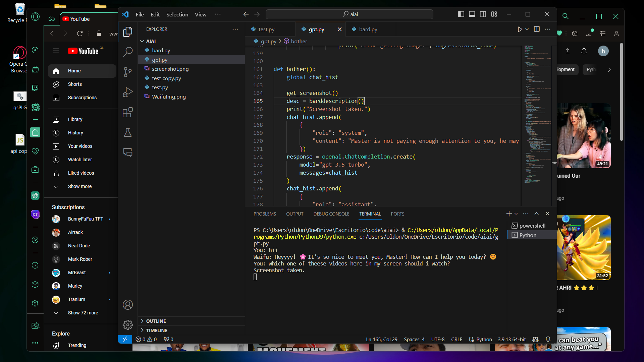Toggle the primary side bar layout button
Image resolution: width=644 pixels, height=362 pixels.
[x=461, y=14]
